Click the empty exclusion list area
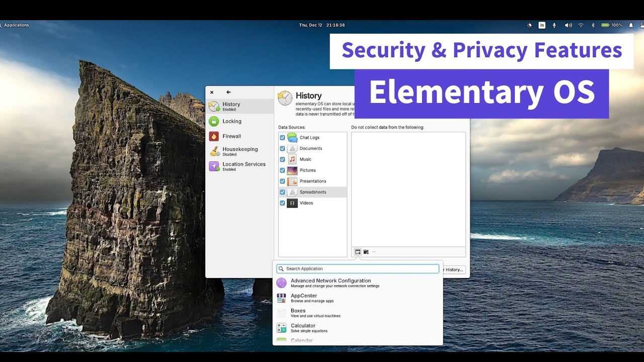Screen dimensions: 644x362 [x=409, y=189]
